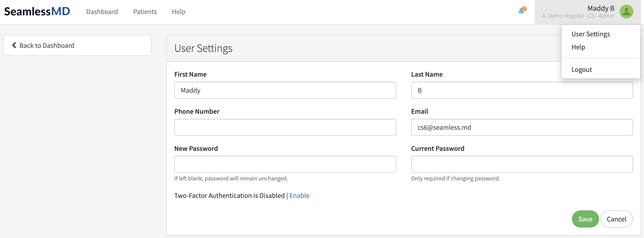Click the green user avatar icon

tap(626, 12)
